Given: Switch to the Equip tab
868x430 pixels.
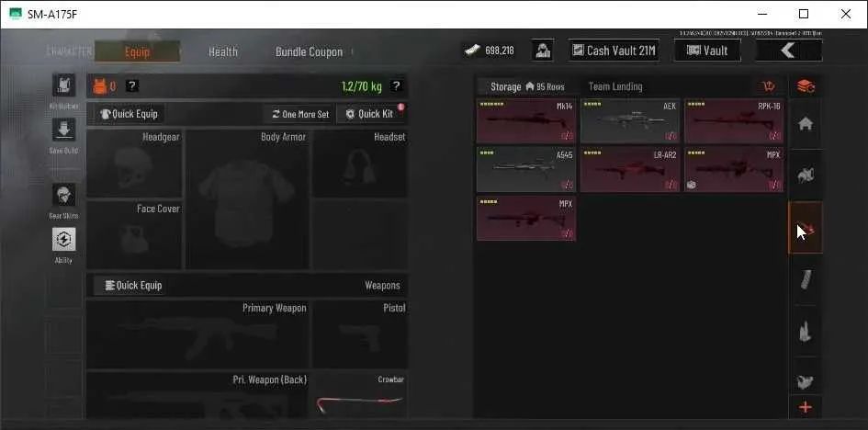Looking at the screenshot, I should (x=137, y=51).
